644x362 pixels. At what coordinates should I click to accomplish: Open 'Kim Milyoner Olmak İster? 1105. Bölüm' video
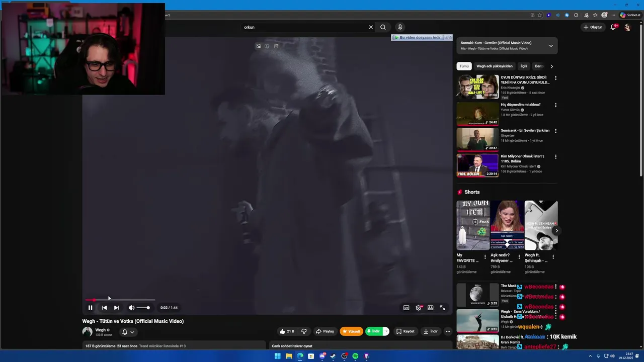pos(477,165)
